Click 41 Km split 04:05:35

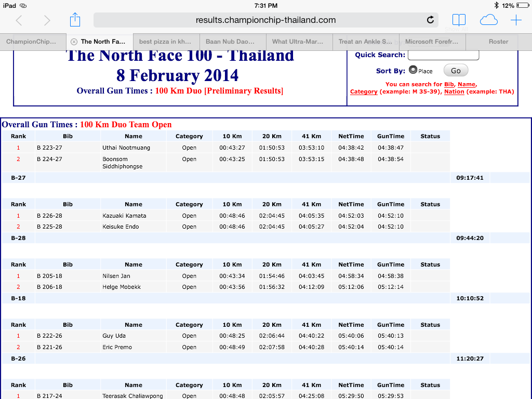312,216
